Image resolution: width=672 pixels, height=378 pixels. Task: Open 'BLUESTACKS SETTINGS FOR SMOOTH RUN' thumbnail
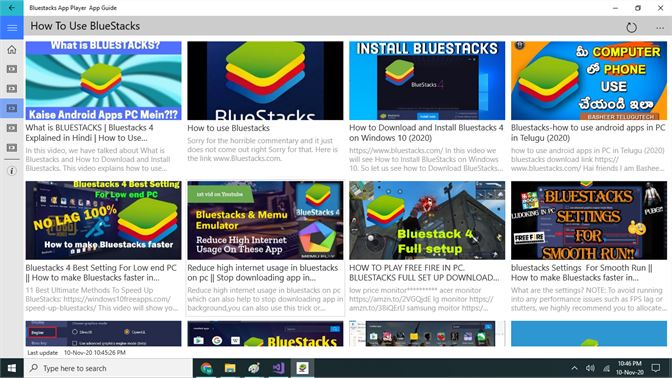point(589,220)
